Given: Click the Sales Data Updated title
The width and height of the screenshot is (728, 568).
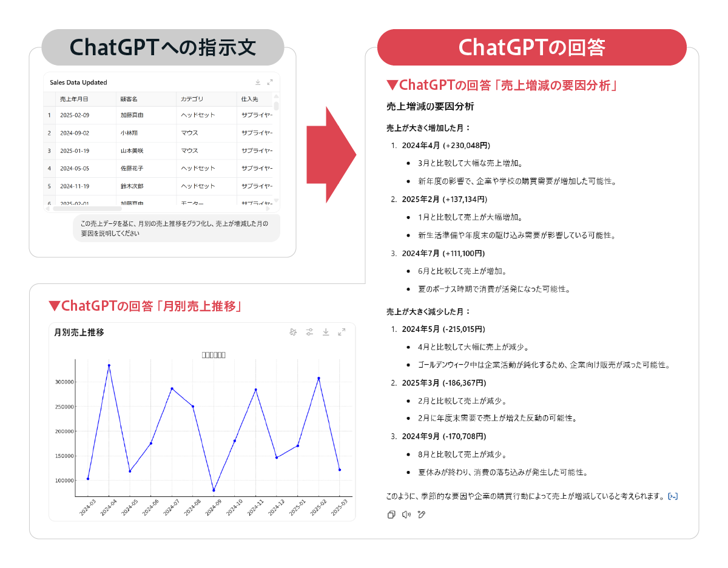Looking at the screenshot, I should pos(78,83).
